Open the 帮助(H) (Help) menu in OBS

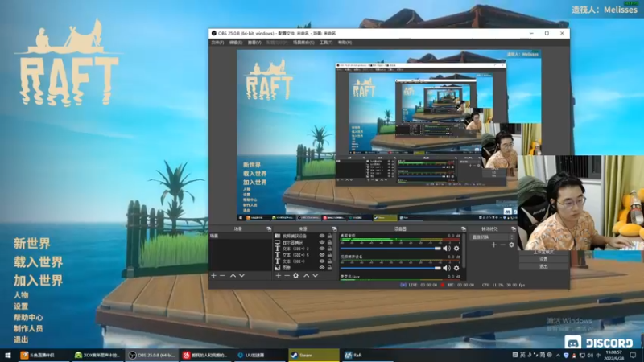pos(345,43)
